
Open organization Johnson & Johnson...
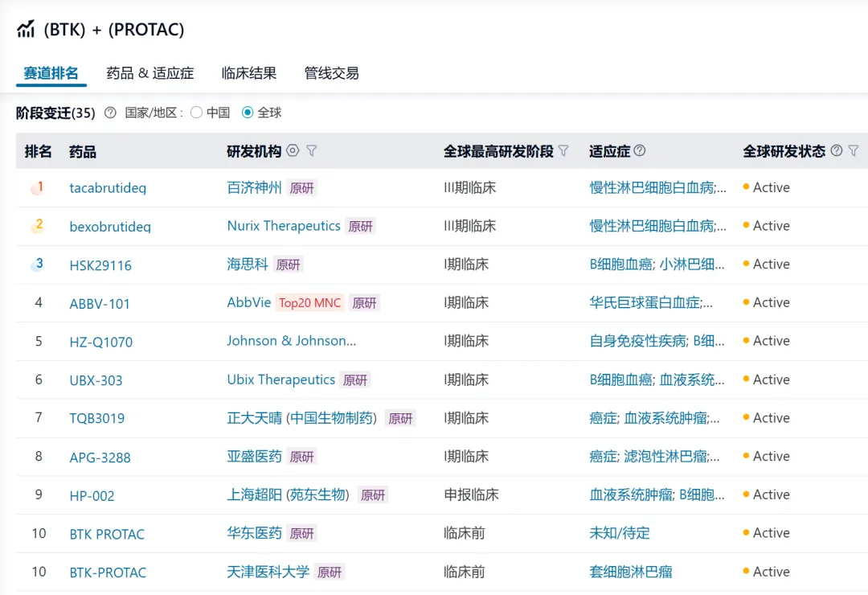292,341
